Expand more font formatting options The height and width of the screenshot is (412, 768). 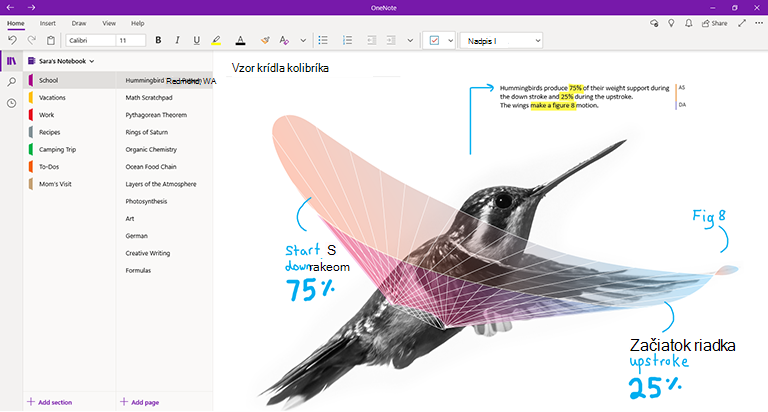303,41
